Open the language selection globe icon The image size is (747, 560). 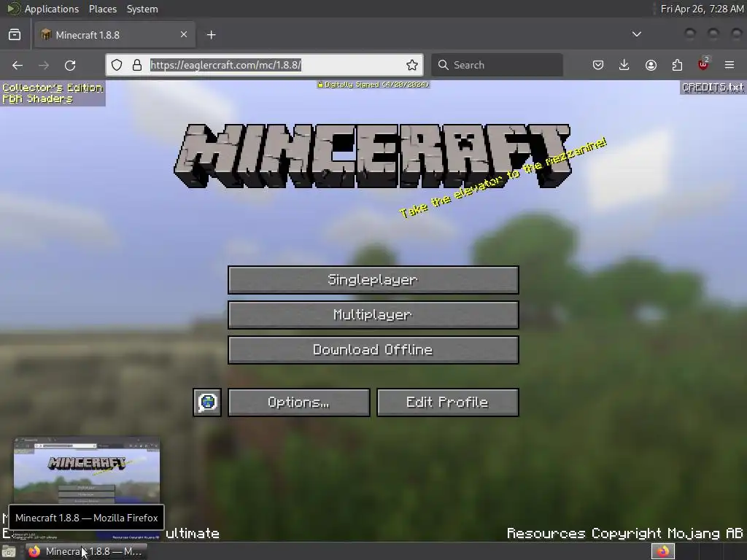point(207,402)
